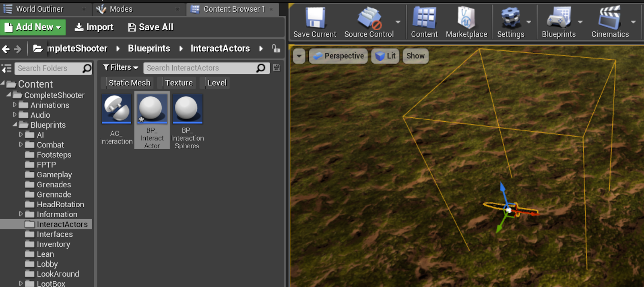Open the viewport Show menu
Screen dimensions: 644x287
pyautogui.click(x=415, y=56)
